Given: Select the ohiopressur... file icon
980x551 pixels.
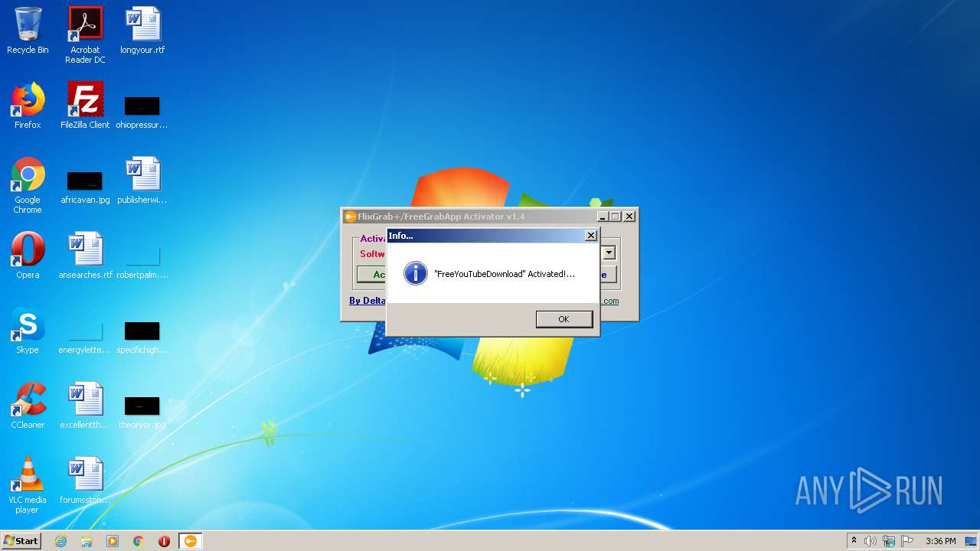Looking at the screenshot, I should click(142, 111).
